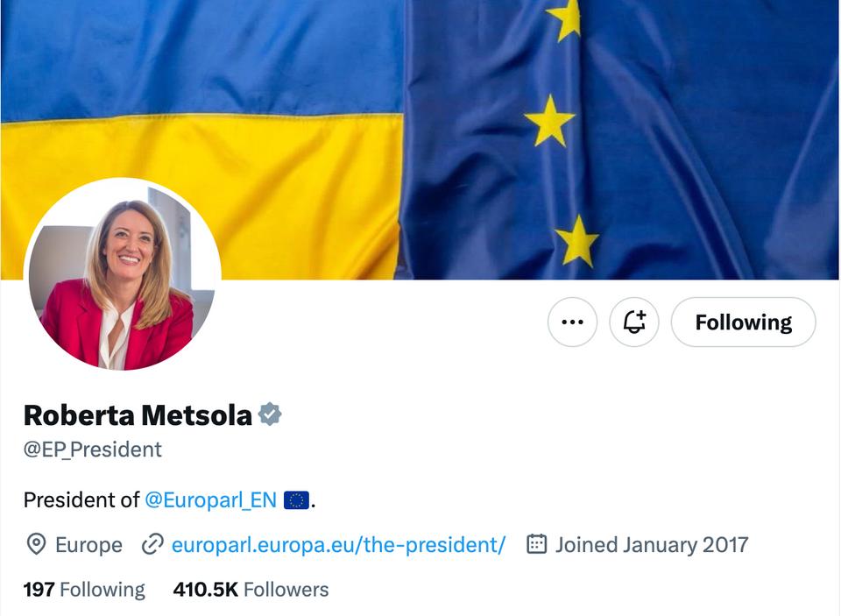841x616 pixels.
Task: Visit the europarl.europa.eu/the-president/ link
Action: pyautogui.click(x=338, y=545)
